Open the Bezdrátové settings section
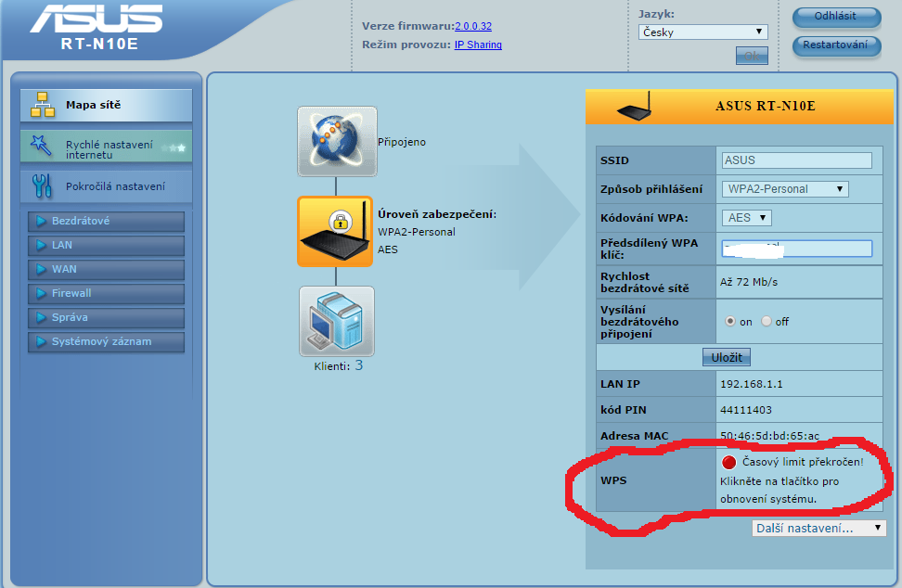 pos(107,222)
